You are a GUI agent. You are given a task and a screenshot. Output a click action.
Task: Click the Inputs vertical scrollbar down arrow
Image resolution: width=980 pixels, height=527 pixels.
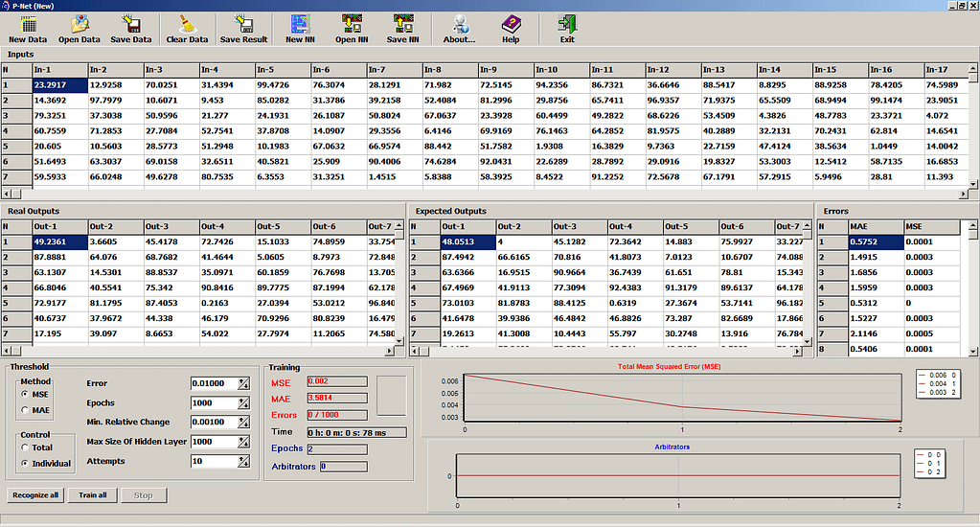tap(973, 184)
